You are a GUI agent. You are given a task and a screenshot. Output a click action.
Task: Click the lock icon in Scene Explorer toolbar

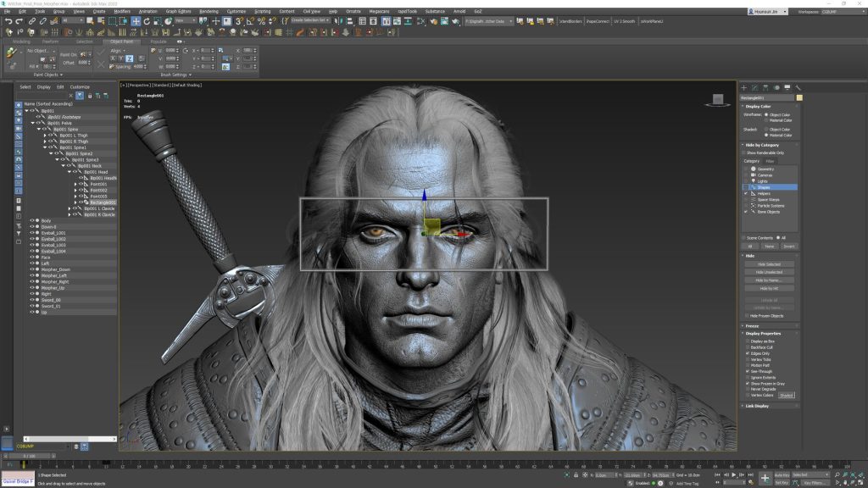pyautogui.click(x=90, y=96)
